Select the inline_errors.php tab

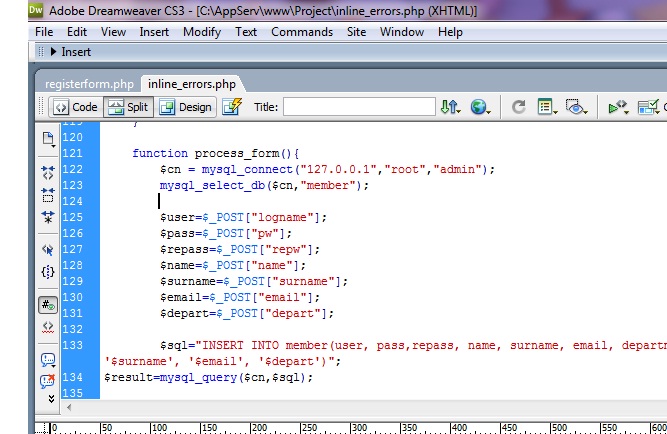click(x=192, y=84)
